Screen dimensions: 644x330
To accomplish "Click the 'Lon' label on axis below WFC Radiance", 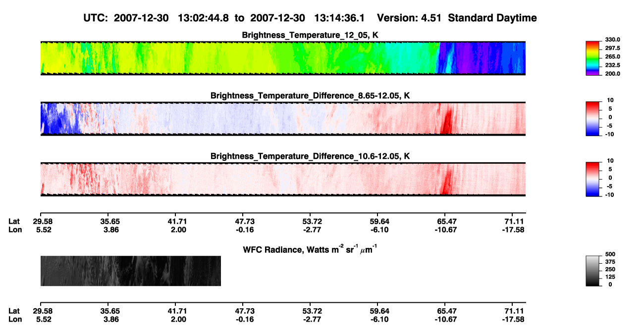I will click(15, 320).
